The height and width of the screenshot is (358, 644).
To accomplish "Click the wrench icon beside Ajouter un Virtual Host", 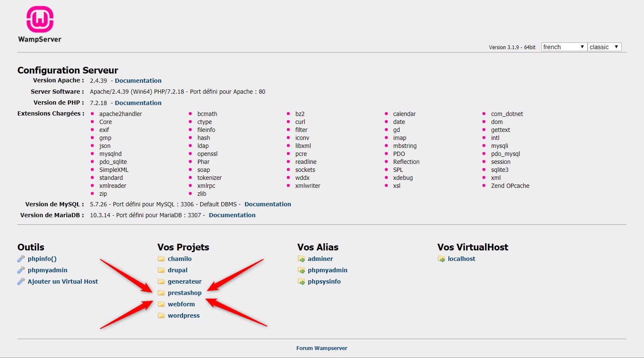I will (x=21, y=282).
